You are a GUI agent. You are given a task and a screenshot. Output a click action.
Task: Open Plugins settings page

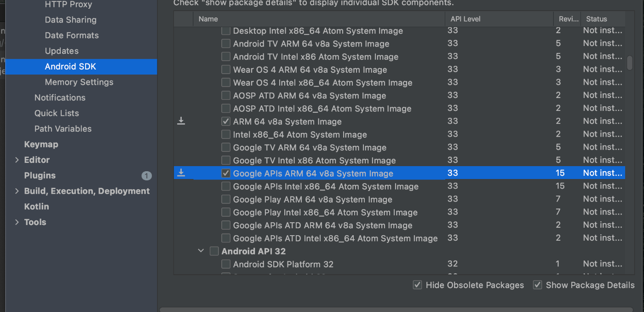(40, 175)
